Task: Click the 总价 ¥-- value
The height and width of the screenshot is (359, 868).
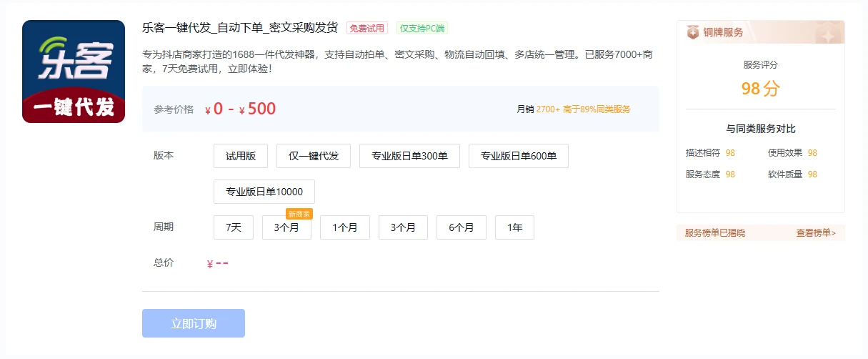Action: tap(217, 263)
